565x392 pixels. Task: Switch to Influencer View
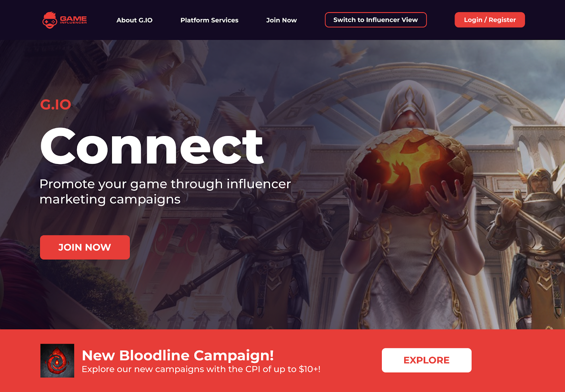click(x=376, y=20)
